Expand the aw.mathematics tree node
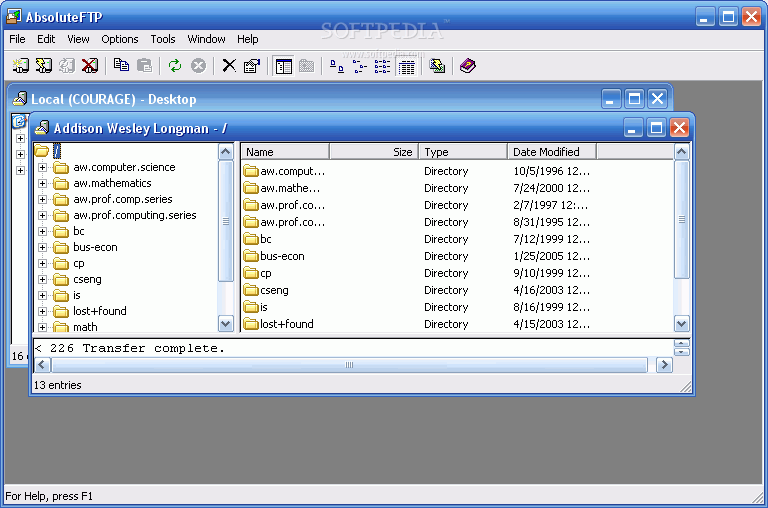The height and width of the screenshot is (508, 768). click(43, 184)
